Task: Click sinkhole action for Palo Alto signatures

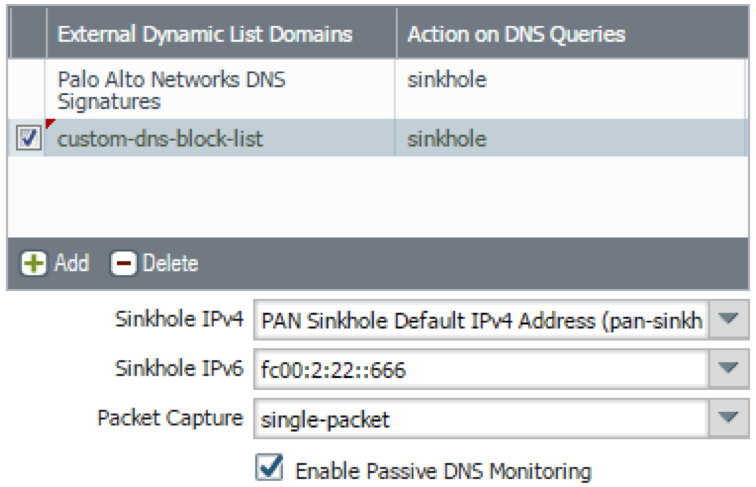Action: 447,80
